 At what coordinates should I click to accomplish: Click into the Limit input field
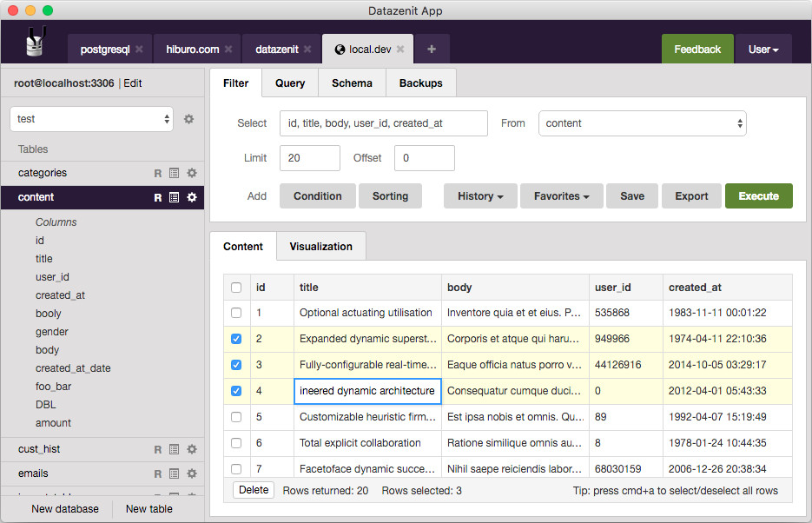tap(310, 158)
